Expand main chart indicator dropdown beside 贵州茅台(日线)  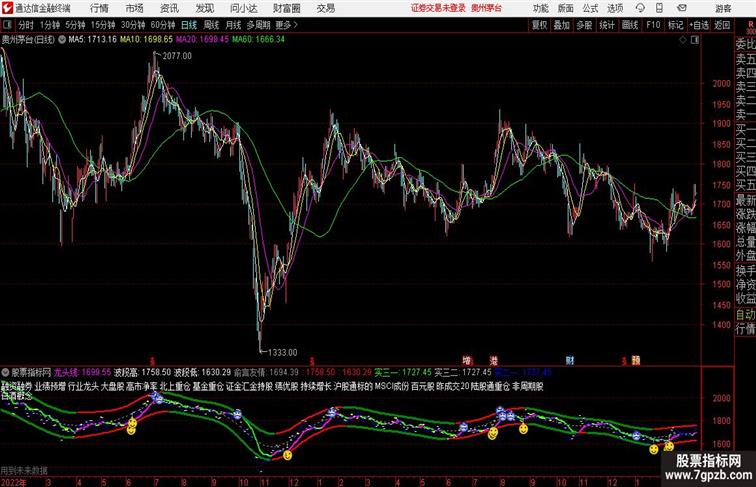[62, 40]
